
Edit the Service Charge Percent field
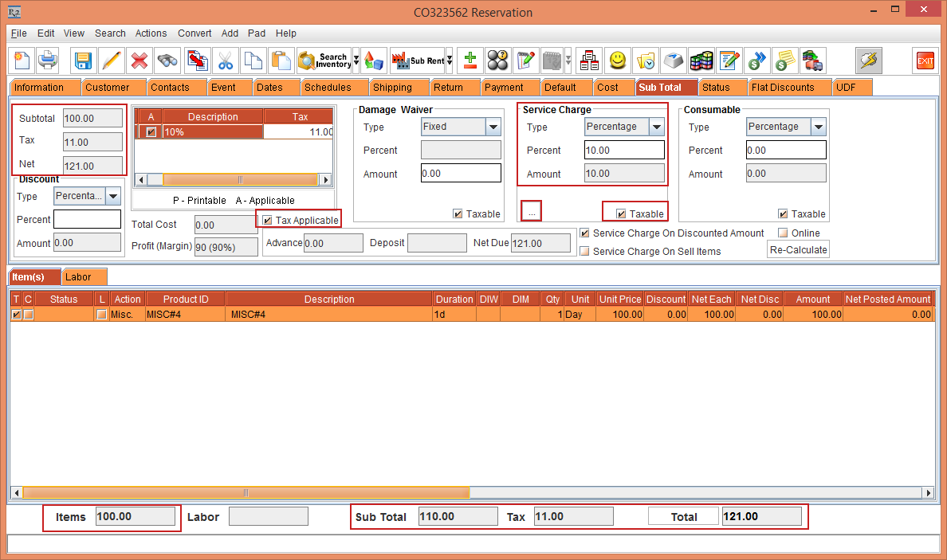tap(624, 150)
